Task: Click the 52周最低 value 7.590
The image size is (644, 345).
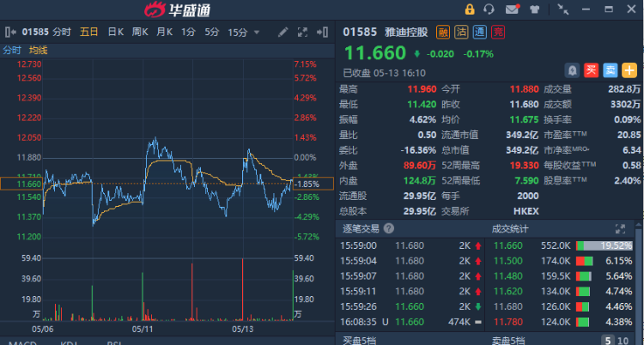Action: pyautogui.click(x=526, y=181)
